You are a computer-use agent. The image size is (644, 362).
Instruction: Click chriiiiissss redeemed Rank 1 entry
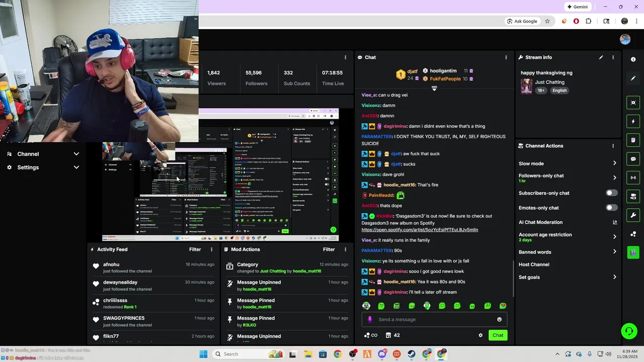pos(153,304)
